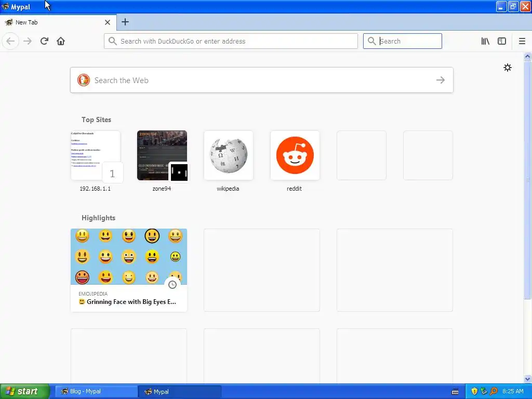The image size is (532, 399).
Task: Click the Mypal raccoon icon in title bar
Action: click(5, 6)
